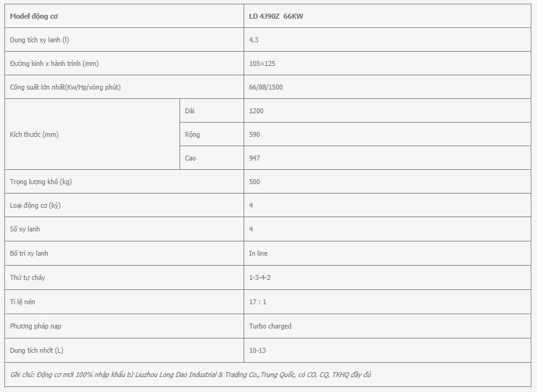
Task: Select the bore and stroke value 105×125
Action: point(262,63)
